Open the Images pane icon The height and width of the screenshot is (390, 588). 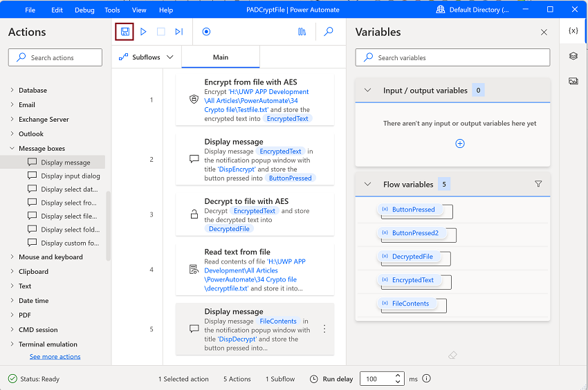tap(573, 81)
